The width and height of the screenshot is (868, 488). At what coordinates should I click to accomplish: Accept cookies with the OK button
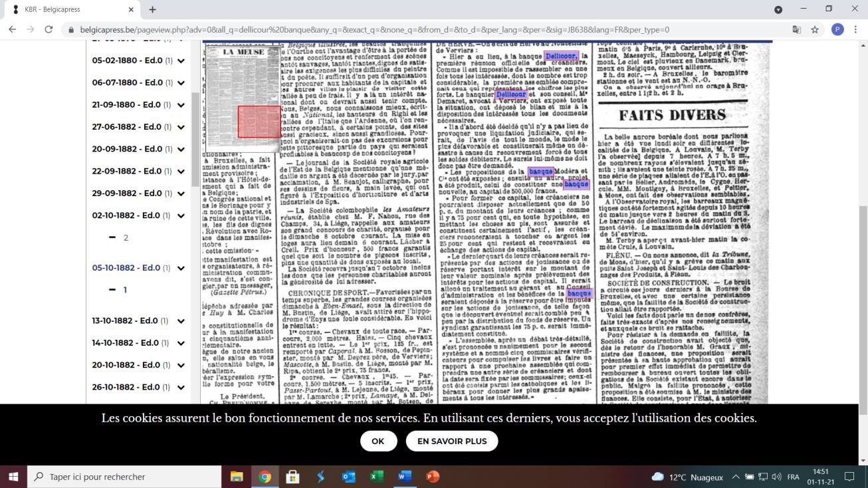pos(378,441)
